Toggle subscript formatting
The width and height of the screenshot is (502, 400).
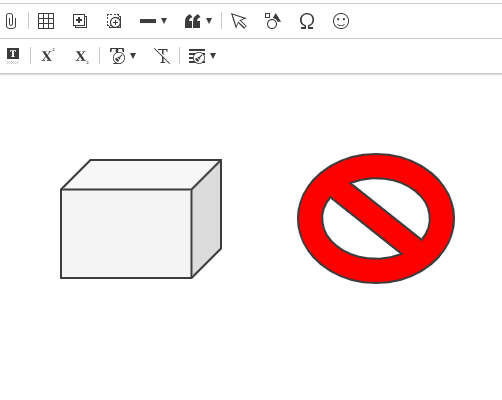[x=82, y=56]
